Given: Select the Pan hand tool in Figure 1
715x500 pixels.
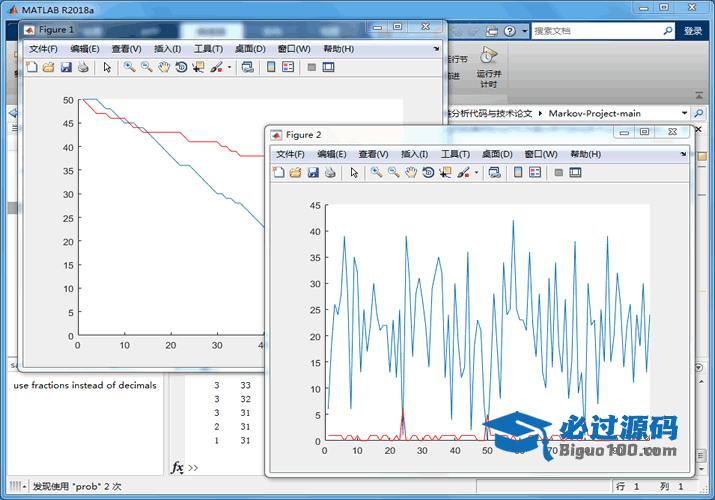Looking at the screenshot, I should click(164, 67).
